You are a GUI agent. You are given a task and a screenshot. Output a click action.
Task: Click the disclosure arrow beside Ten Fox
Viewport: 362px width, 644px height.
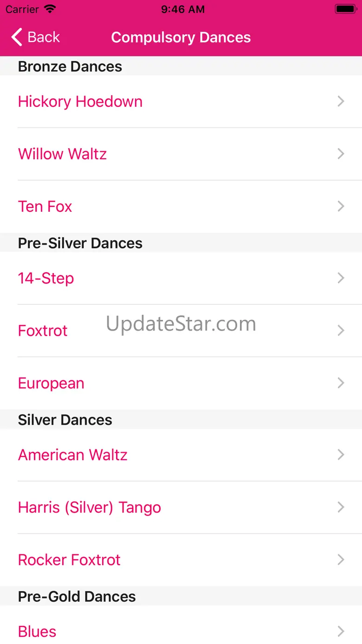pos(341,206)
